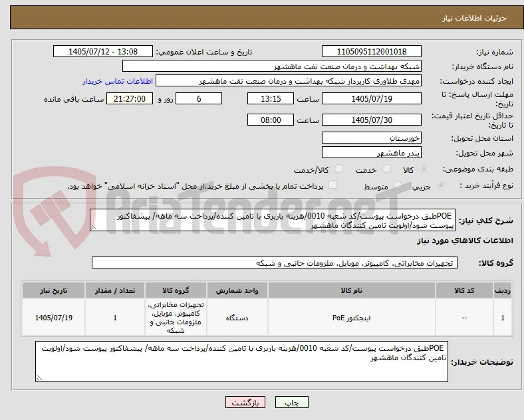524x420 pixels.
Task: Click the delivery city field بندر ماهشهر
Action: tap(372, 153)
